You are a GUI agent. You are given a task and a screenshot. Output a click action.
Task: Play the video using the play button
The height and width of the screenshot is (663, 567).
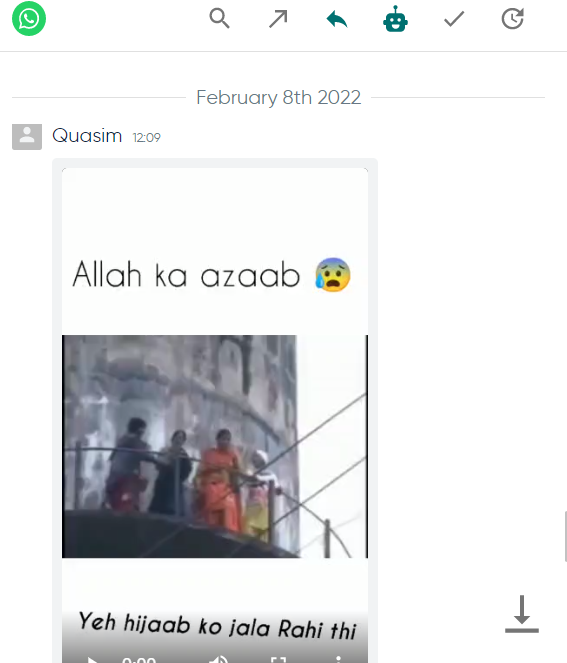(x=91, y=660)
